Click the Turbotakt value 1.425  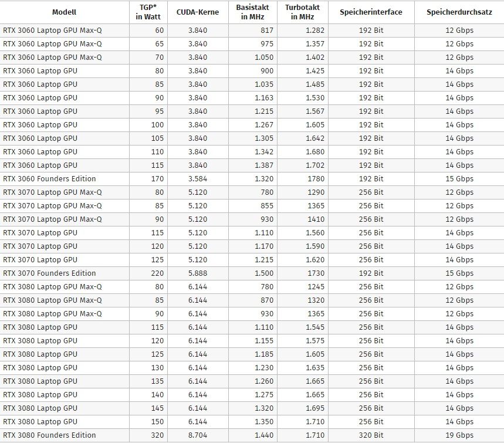[315, 71]
